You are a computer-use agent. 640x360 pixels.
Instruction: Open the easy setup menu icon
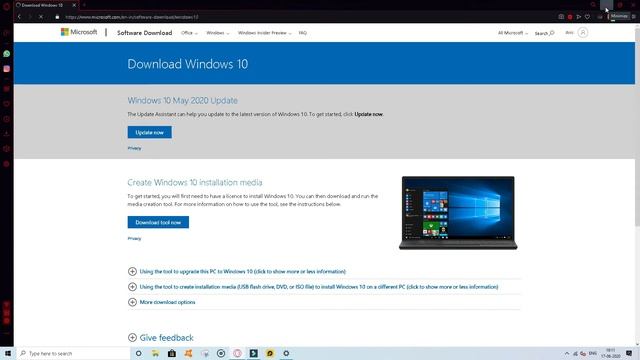634,17
